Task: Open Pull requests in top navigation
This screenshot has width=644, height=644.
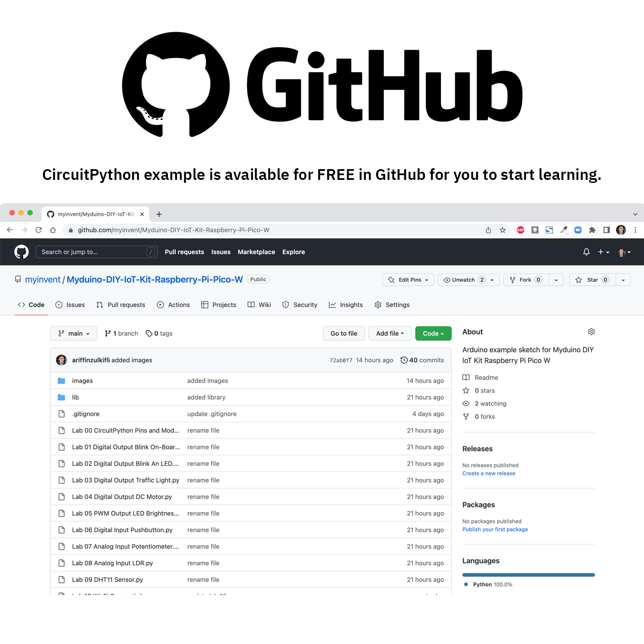Action: [184, 252]
